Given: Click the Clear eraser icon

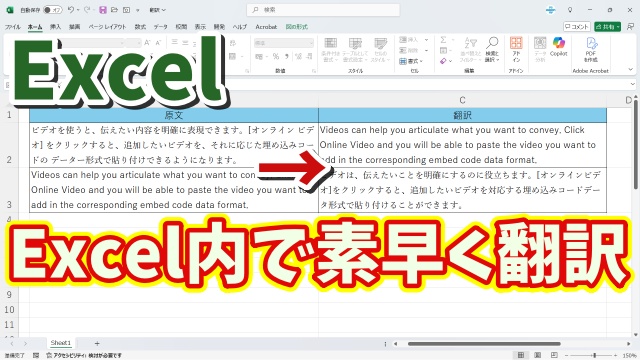Looking at the screenshot, I should pos(444,61).
